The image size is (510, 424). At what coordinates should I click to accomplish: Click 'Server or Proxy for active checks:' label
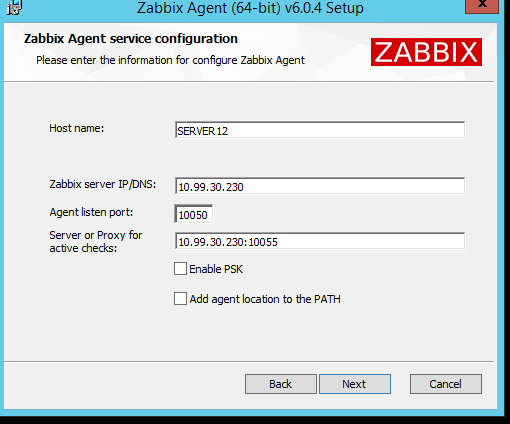(x=96, y=242)
